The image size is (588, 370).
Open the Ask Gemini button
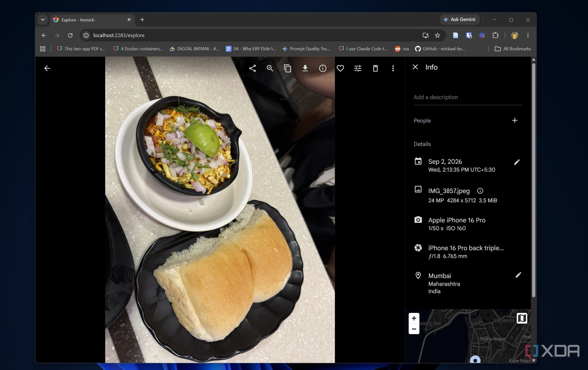[x=459, y=20]
